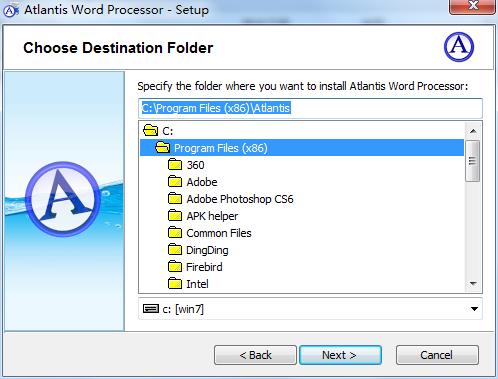Click the folder icon beside Adobe
Image resolution: width=498 pixels, height=379 pixels.
[x=175, y=182]
